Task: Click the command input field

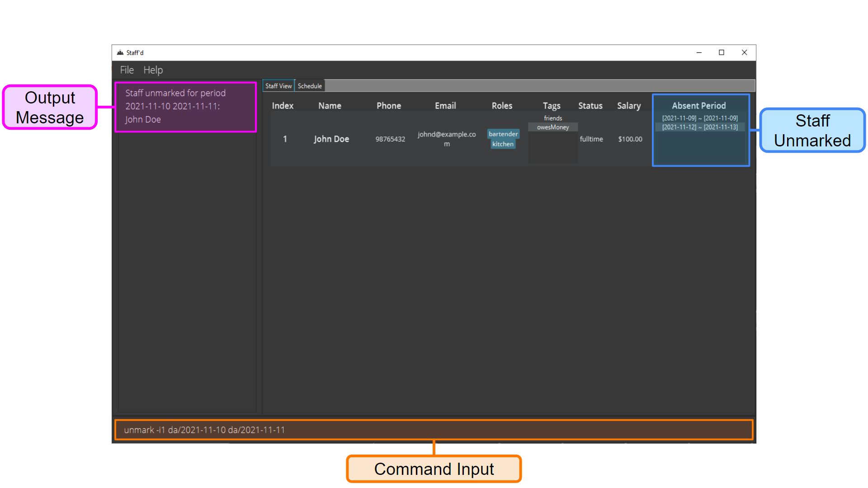Action: coord(434,430)
